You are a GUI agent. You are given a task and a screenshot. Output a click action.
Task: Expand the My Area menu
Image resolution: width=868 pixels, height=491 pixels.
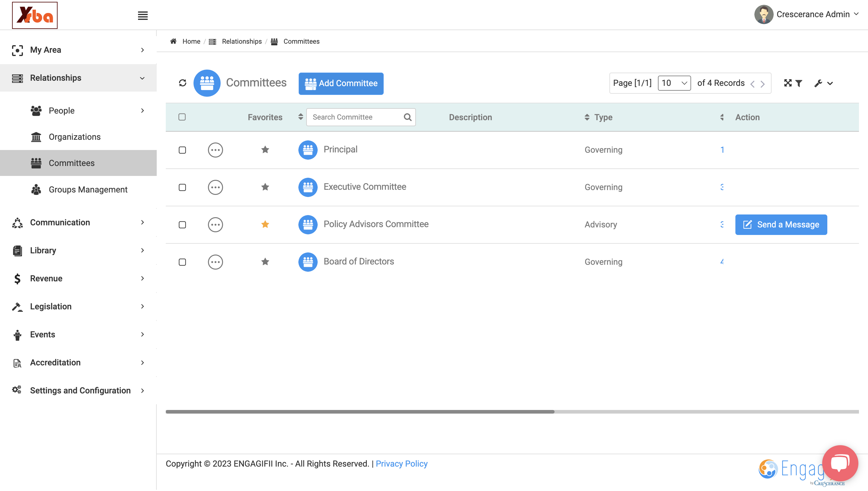[78, 50]
